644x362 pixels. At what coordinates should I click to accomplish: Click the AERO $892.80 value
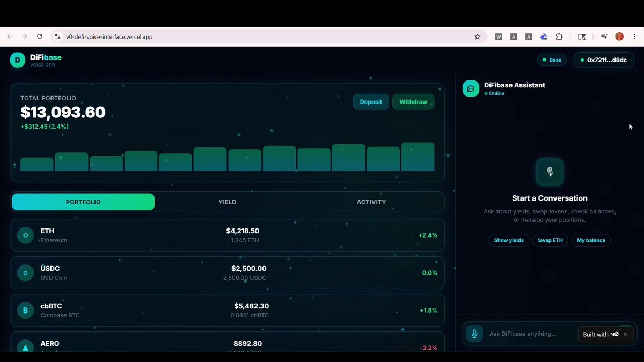coord(248,343)
